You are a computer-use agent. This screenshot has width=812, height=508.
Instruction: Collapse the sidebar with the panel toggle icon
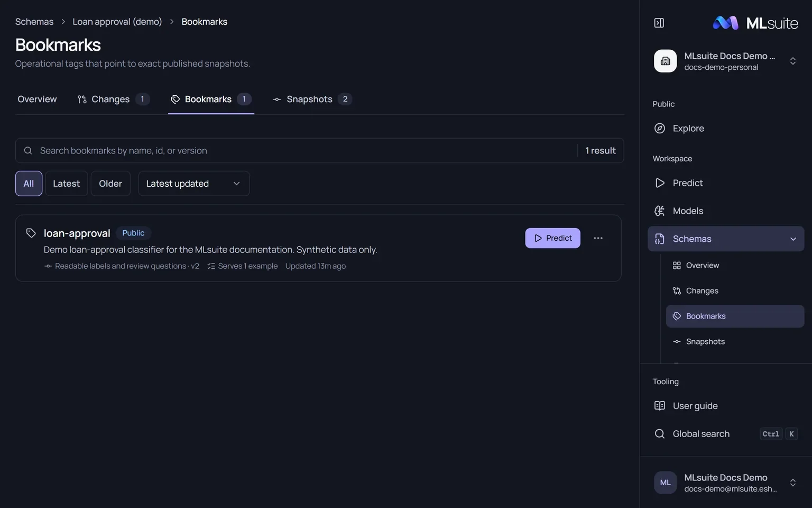[659, 23]
